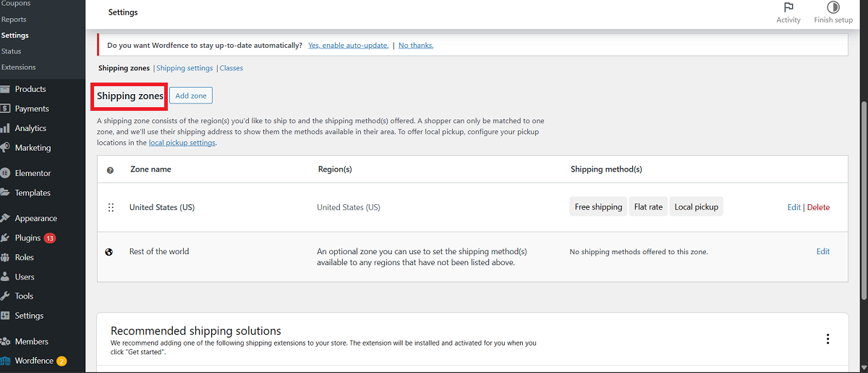The height and width of the screenshot is (373, 868).
Task: Click the Tools wrench icon
Action: 6,296
